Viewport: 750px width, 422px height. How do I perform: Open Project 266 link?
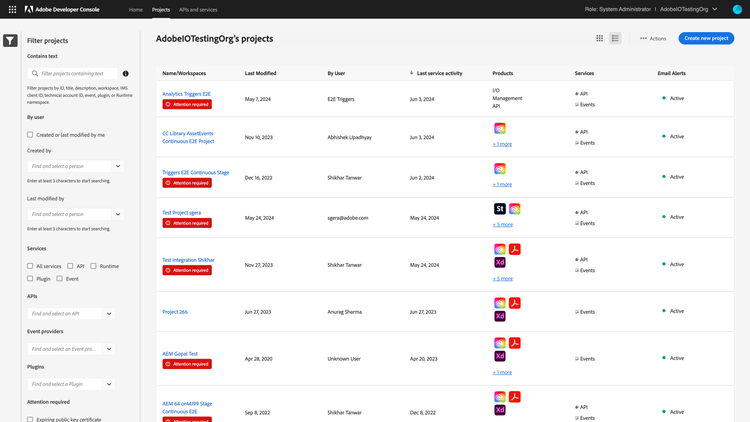tap(175, 312)
